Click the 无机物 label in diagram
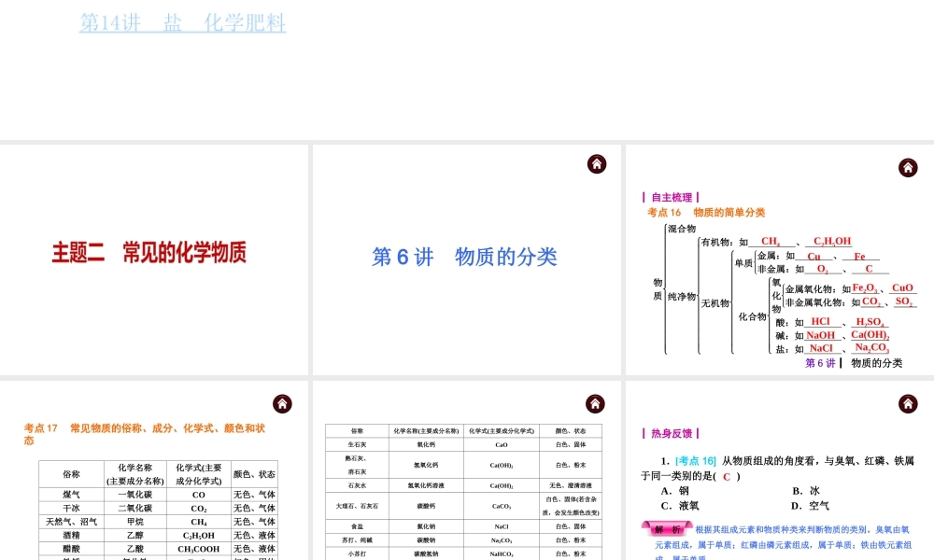 (715, 303)
